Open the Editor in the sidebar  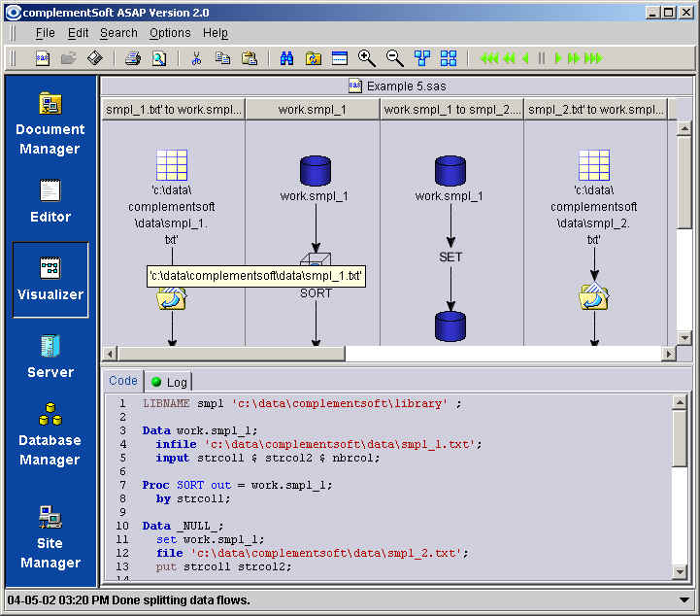(50, 201)
